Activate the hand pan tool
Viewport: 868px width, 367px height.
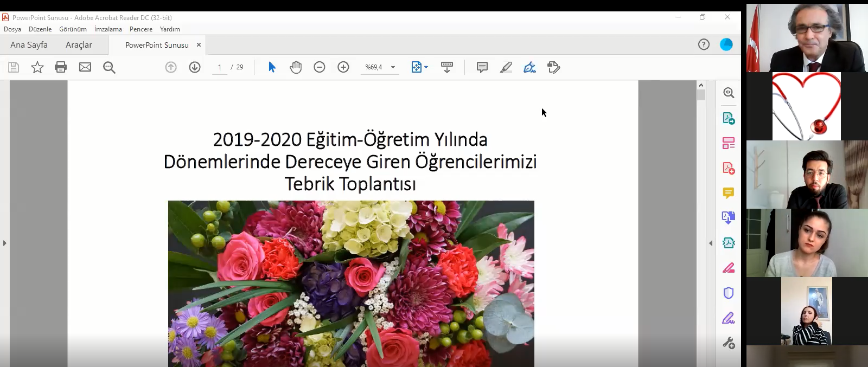(x=296, y=67)
